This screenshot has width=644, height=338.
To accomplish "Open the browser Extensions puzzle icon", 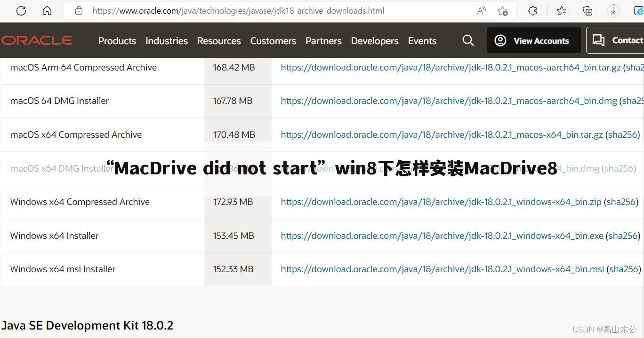I will [x=532, y=10].
